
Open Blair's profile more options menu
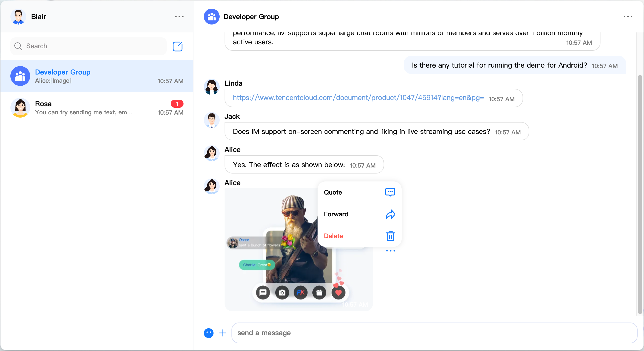[179, 17]
